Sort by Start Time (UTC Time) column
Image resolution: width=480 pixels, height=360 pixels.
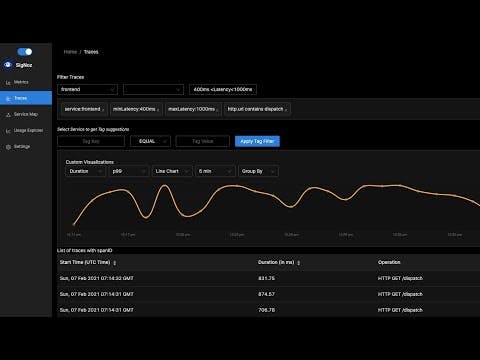click(x=114, y=263)
